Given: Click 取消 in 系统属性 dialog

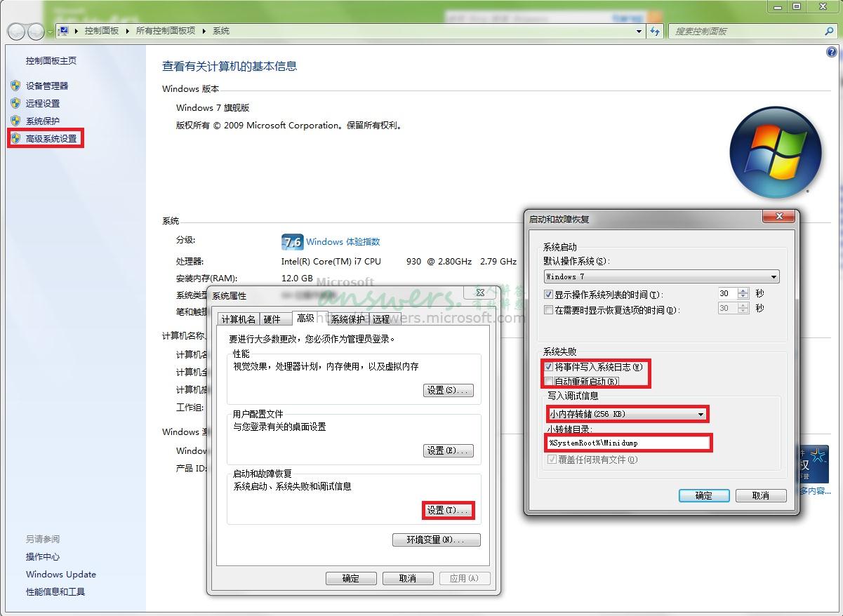Looking at the screenshot, I should pyautogui.click(x=407, y=578).
